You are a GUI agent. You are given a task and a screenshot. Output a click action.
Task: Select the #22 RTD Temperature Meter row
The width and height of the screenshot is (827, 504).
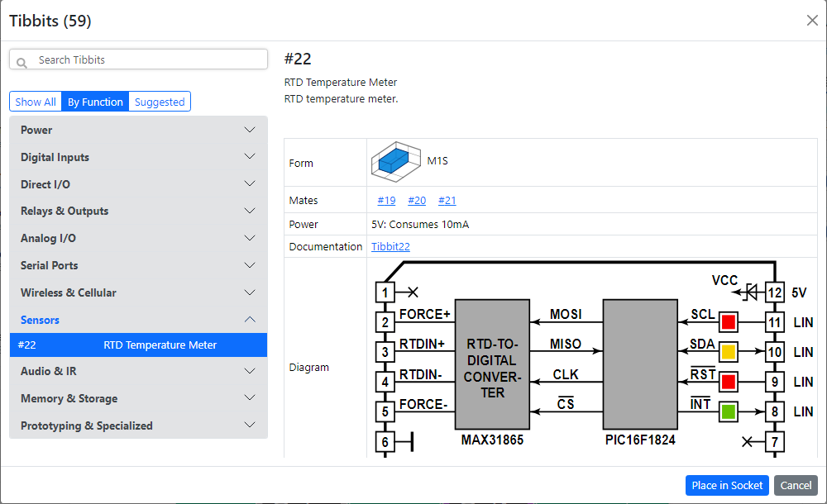pos(139,345)
